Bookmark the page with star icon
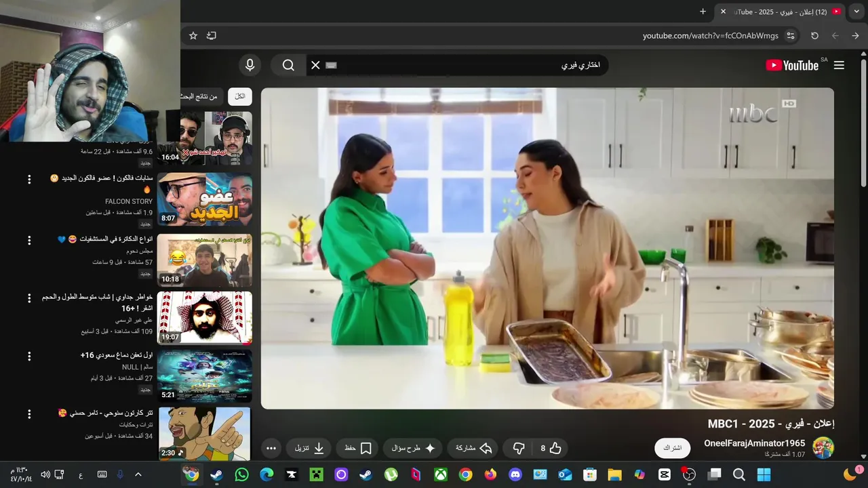 tap(193, 36)
